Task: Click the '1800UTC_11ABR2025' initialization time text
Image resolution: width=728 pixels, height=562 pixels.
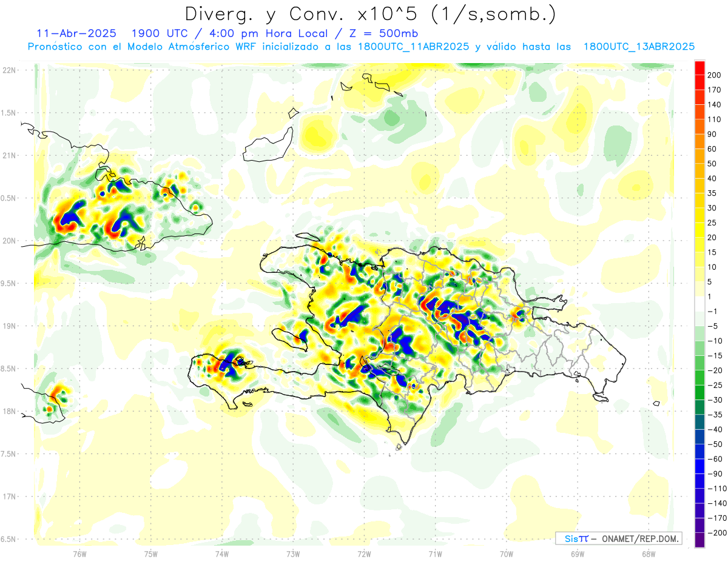Action: pyautogui.click(x=413, y=47)
